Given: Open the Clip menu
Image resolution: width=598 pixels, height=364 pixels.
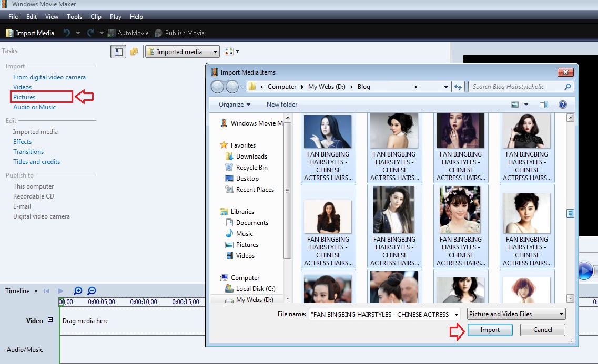Looking at the screenshot, I should point(96,17).
